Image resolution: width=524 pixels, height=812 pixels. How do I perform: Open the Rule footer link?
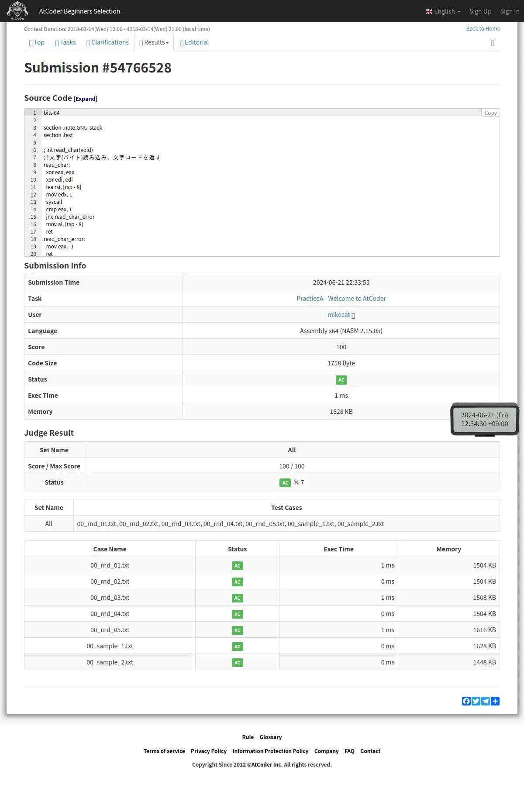(248, 737)
